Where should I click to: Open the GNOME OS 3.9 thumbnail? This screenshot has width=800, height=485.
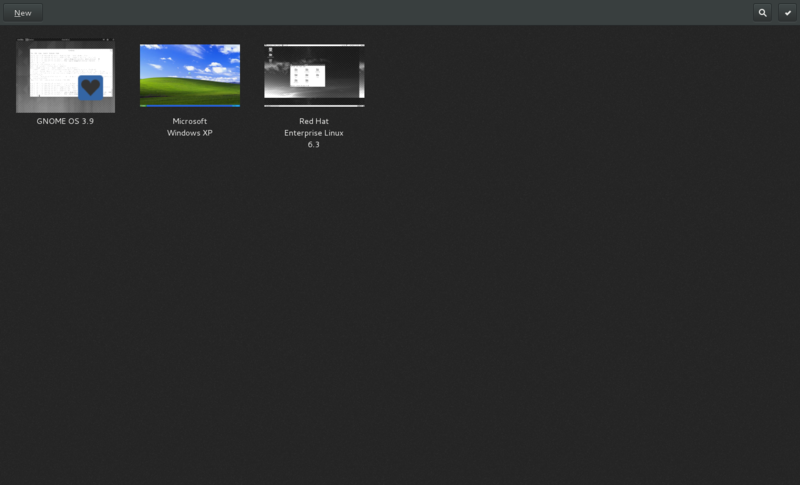pyautogui.click(x=65, y=75)
